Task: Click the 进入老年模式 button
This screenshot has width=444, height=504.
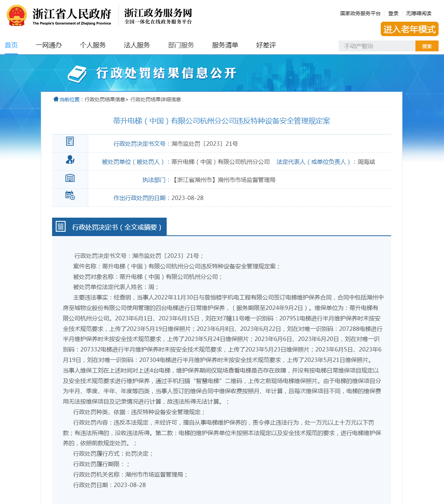Action: [x=410, y=29]
